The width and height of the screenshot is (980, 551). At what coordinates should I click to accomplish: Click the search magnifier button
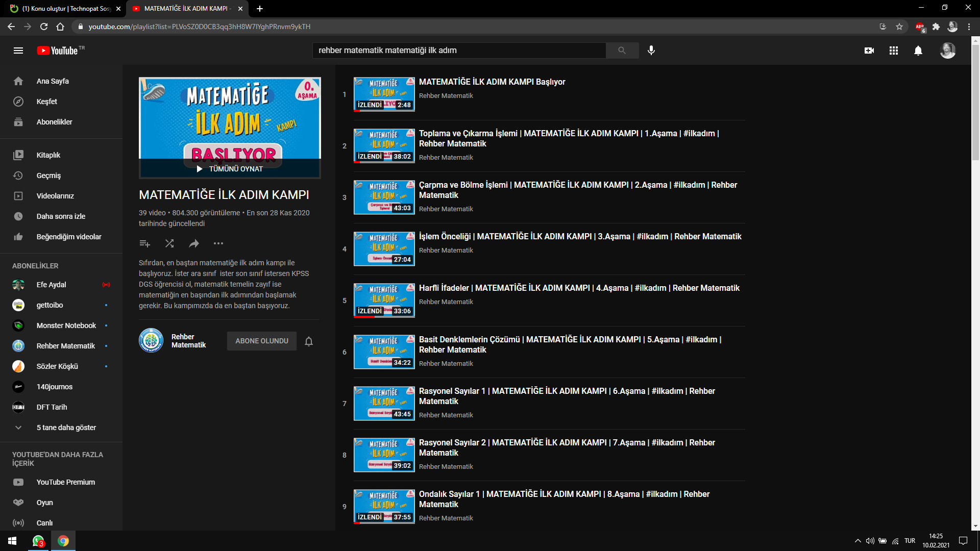tap(622, 50)
